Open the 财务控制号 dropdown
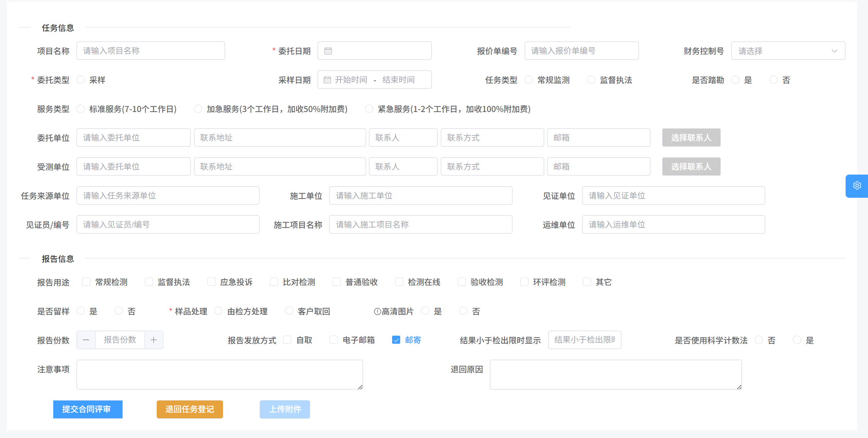Viewport: 868px width, 438px height. pyautogui.click(x=788, y=51)
